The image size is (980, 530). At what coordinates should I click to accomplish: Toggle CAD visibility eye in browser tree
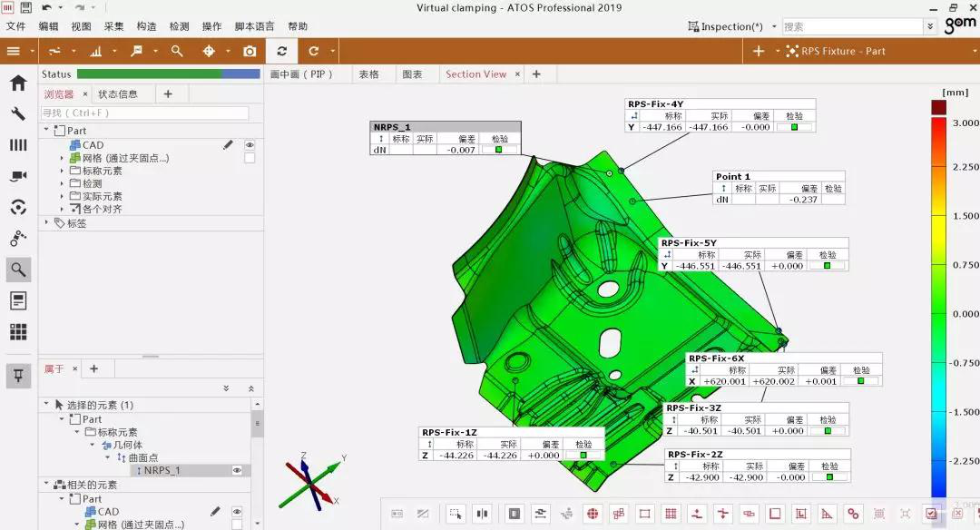pos(250,145)
